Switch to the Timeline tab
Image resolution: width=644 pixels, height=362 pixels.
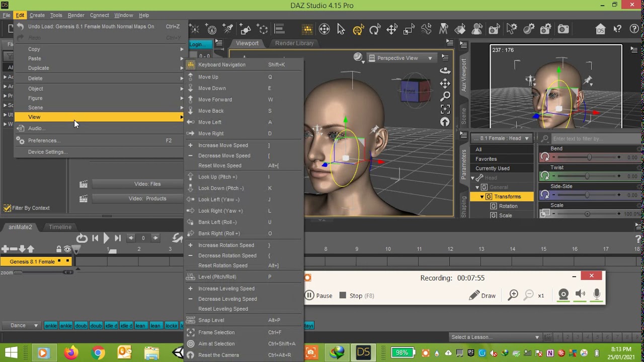coord(60,227)
